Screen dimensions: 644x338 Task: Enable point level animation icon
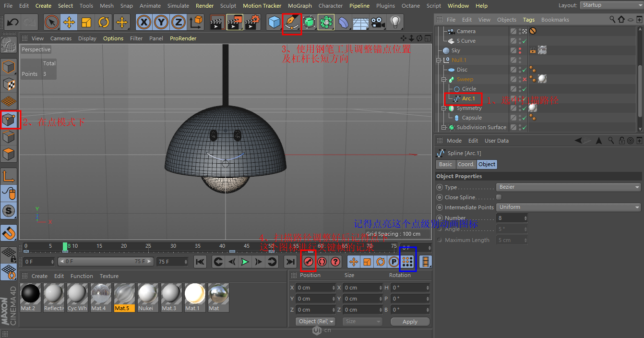click(x=407, y=262)
